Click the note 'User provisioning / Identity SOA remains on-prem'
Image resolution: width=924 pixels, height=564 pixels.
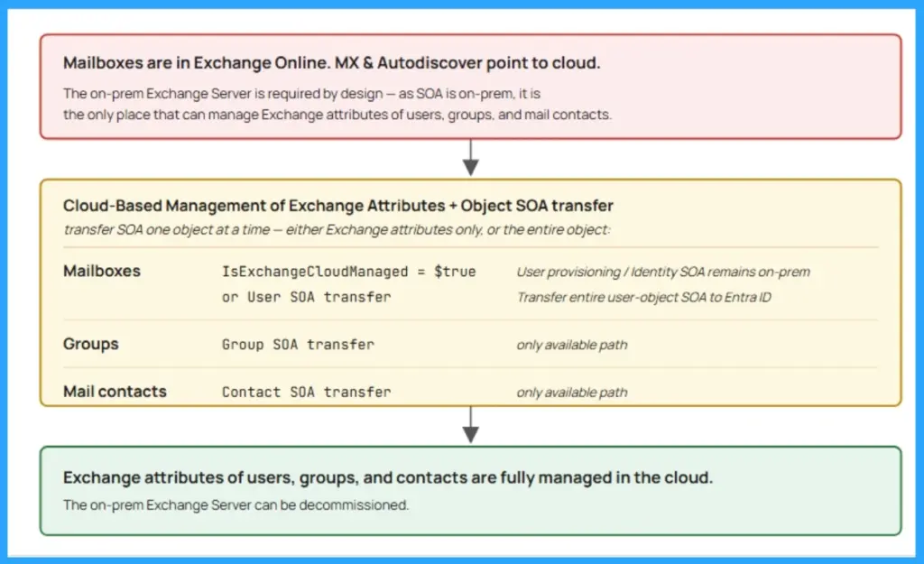(x=663, y=272)
